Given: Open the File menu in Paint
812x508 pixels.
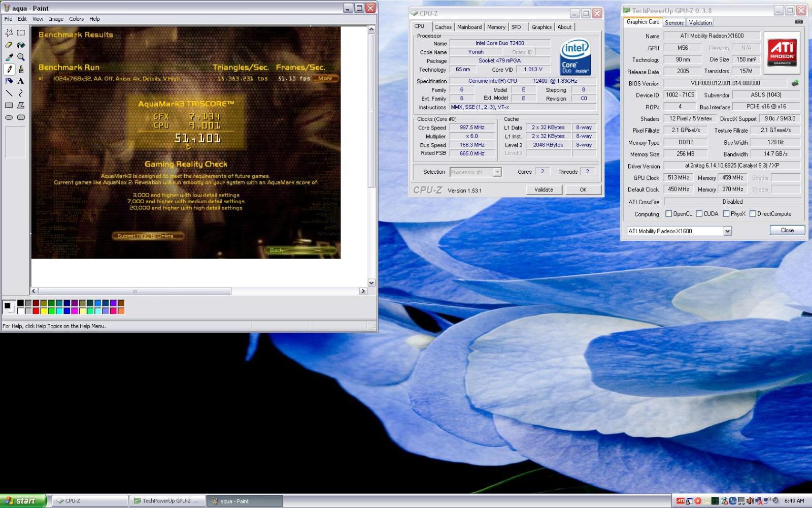Looking at the screenshot, I should click(9, 19).
